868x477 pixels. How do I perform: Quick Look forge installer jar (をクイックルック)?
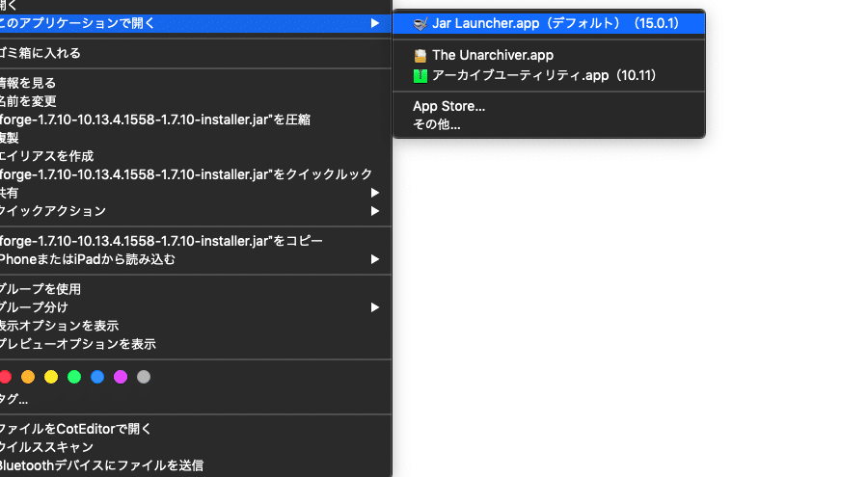click(196, 174)
